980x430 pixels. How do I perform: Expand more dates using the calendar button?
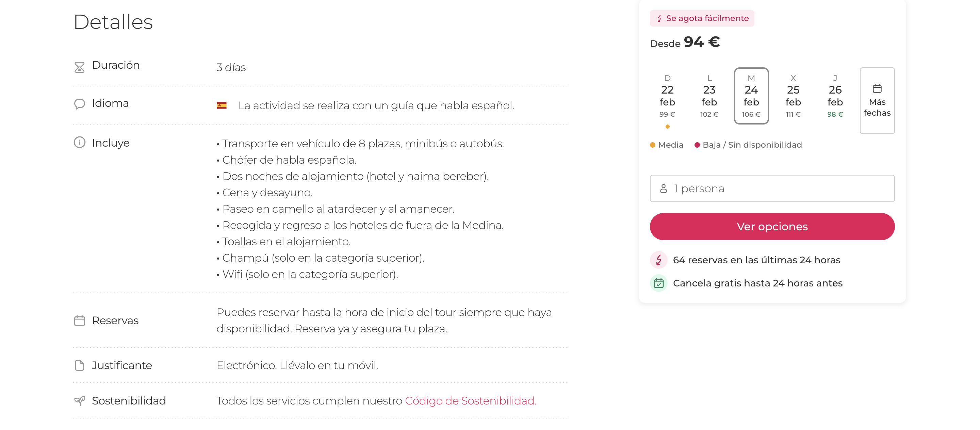coord(877,100)
